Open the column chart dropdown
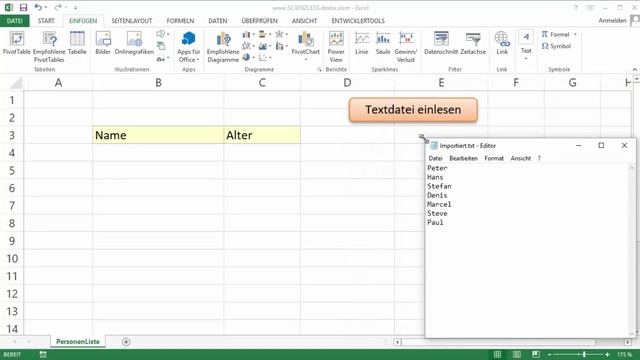 248,34
